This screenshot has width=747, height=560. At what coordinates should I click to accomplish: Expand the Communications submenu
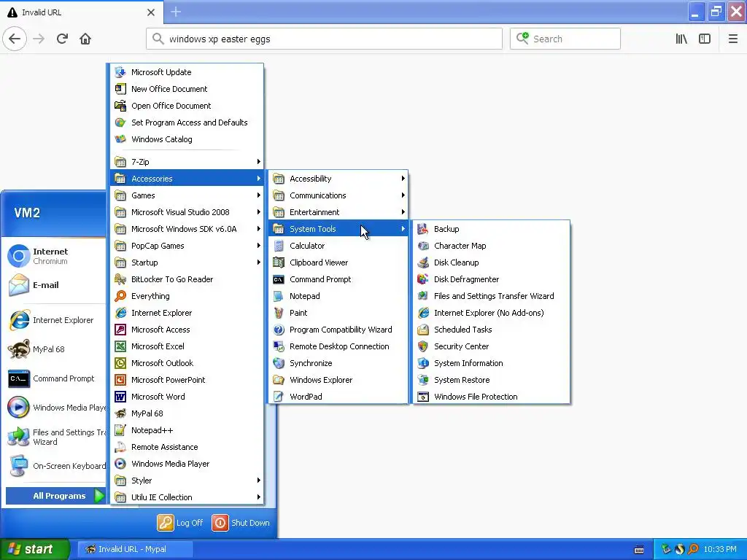338,195
